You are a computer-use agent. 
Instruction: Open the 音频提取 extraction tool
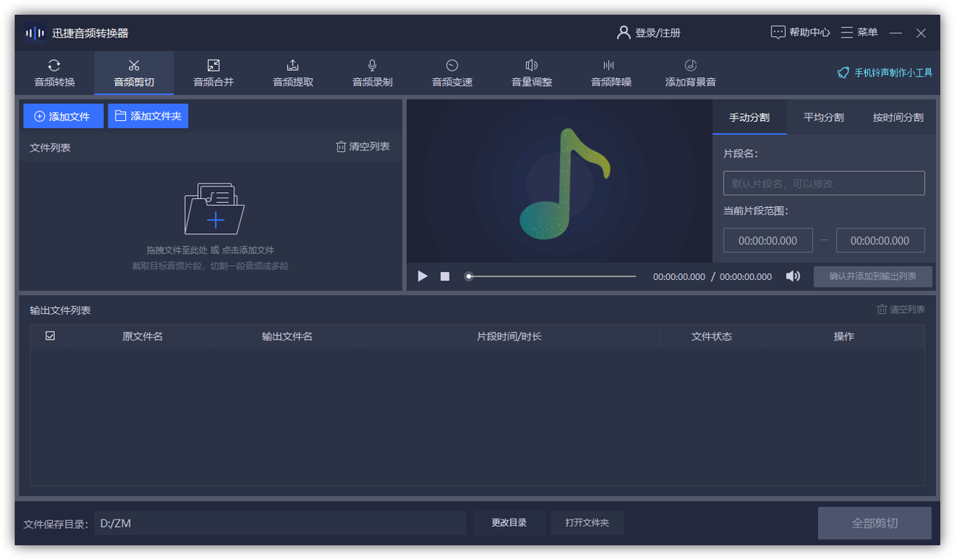coord(293,73)
